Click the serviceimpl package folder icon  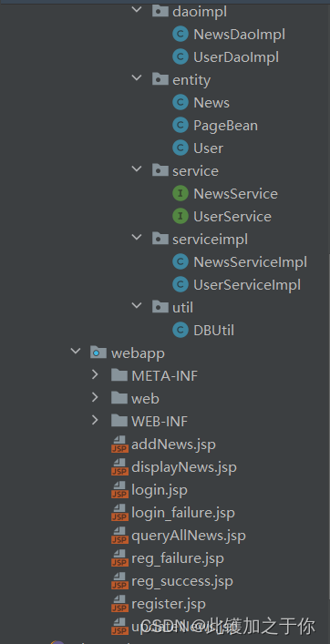pos(160,239)
